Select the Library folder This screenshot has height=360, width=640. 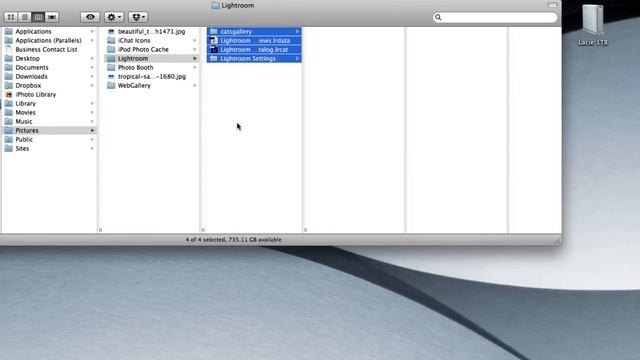[x=49, y=103]
